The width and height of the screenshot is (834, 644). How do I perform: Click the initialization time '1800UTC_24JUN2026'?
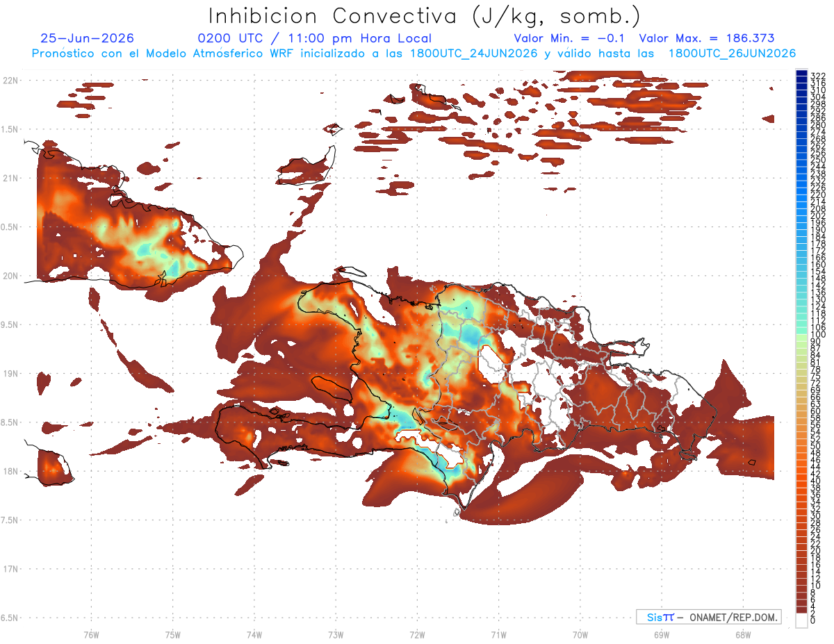point(473,53)
